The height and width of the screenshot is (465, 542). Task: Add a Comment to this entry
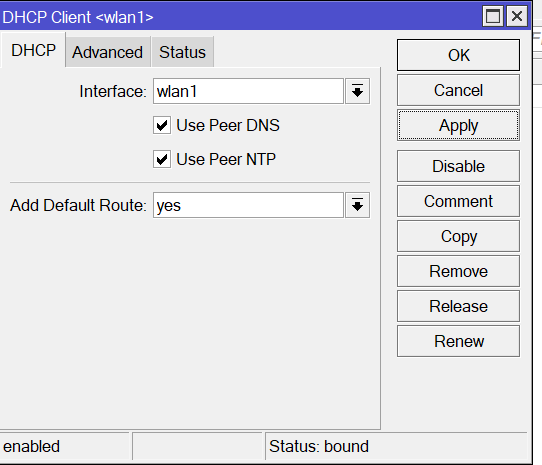(x=458, y=201)
